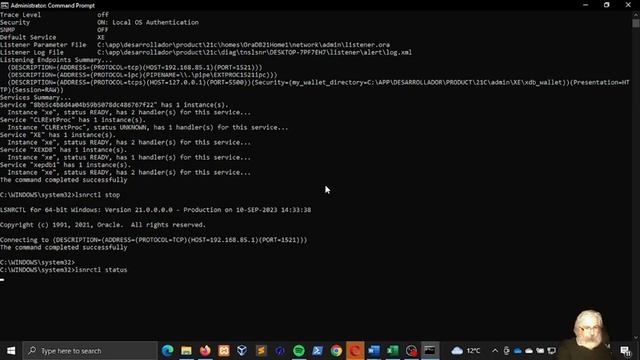This screenshot has height=360, width=640.
Task: Restore down the Command Prompt window
Action: (607, 5)
